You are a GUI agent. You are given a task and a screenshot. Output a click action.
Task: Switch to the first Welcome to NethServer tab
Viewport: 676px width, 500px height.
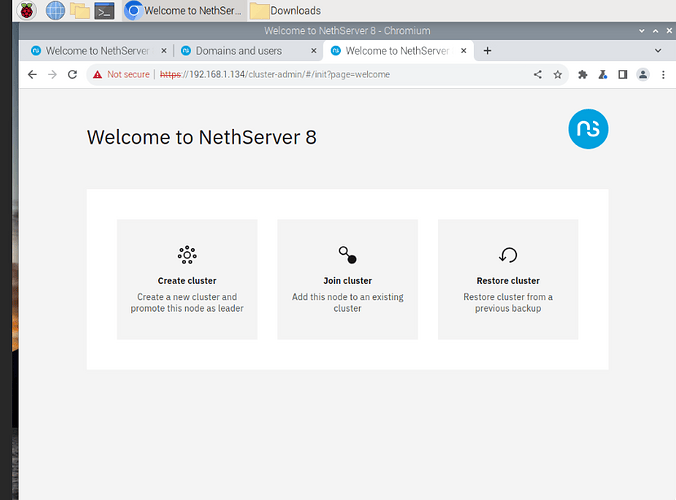coord(97,51)
